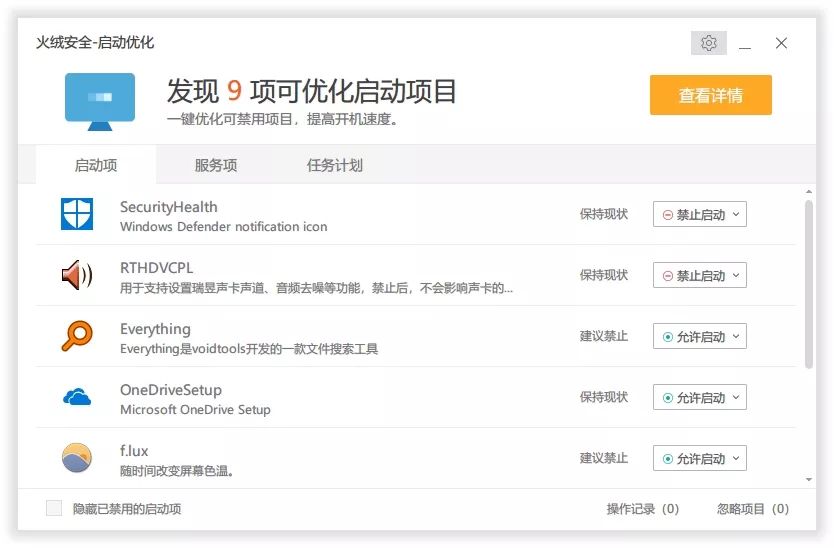Switch to 任务计划 tab
Image resolution: width=834 pixels, height=548 pixels.
pyautogui.click(x=335, y=165)
